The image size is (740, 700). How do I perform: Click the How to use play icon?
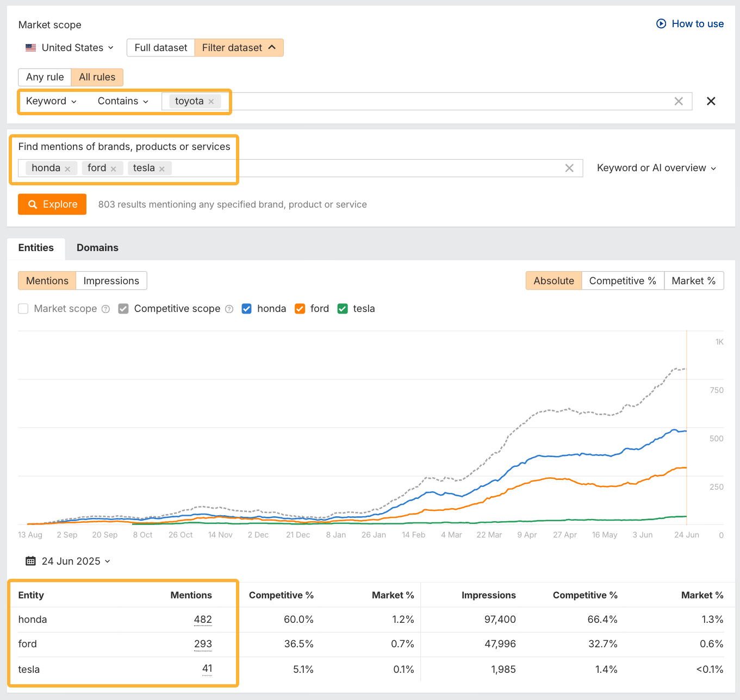click(662, 24)
